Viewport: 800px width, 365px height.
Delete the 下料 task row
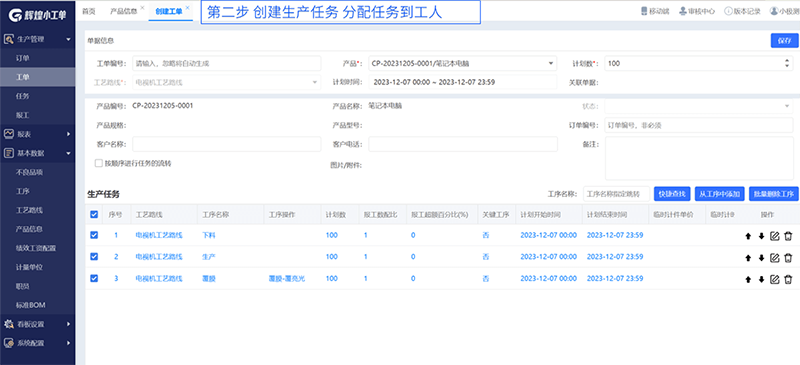788,236
